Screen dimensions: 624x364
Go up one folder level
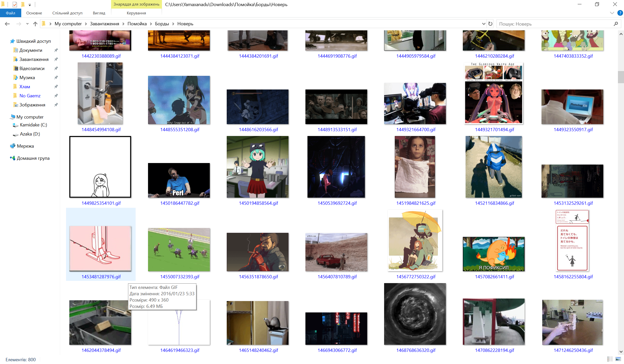coord(35,24)
